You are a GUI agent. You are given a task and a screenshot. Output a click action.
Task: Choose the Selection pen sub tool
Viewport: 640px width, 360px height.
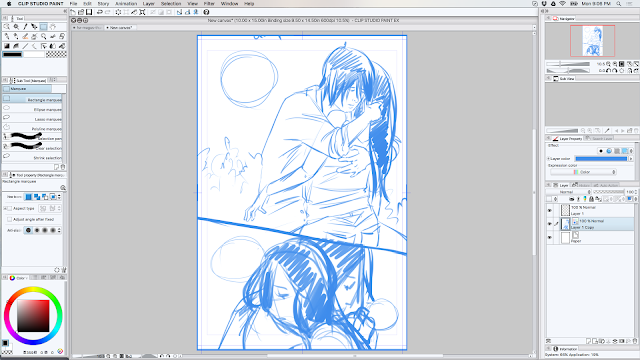tap(32, 138)
